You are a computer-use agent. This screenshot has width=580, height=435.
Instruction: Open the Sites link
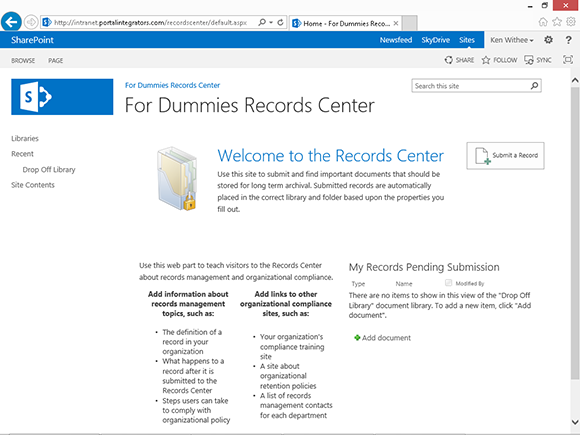tap(467, 40)
